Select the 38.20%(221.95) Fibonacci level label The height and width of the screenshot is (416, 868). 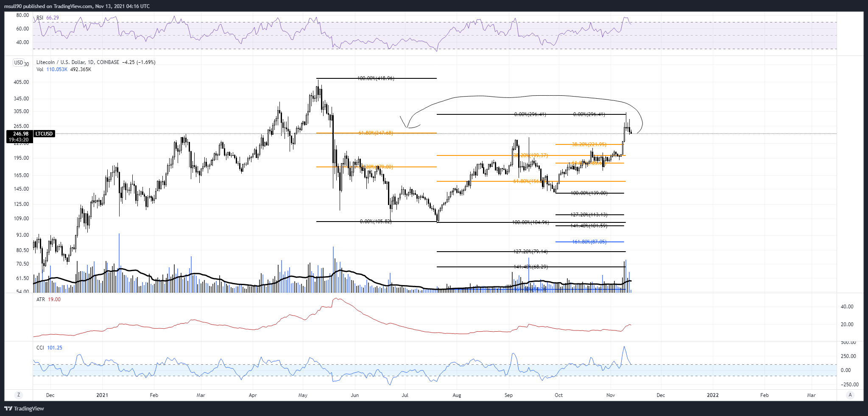pos(589,144)
